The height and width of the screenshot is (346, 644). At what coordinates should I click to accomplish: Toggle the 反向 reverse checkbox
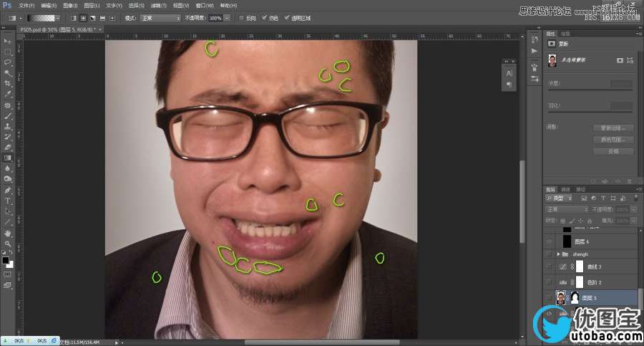click(x=242, y=18)
